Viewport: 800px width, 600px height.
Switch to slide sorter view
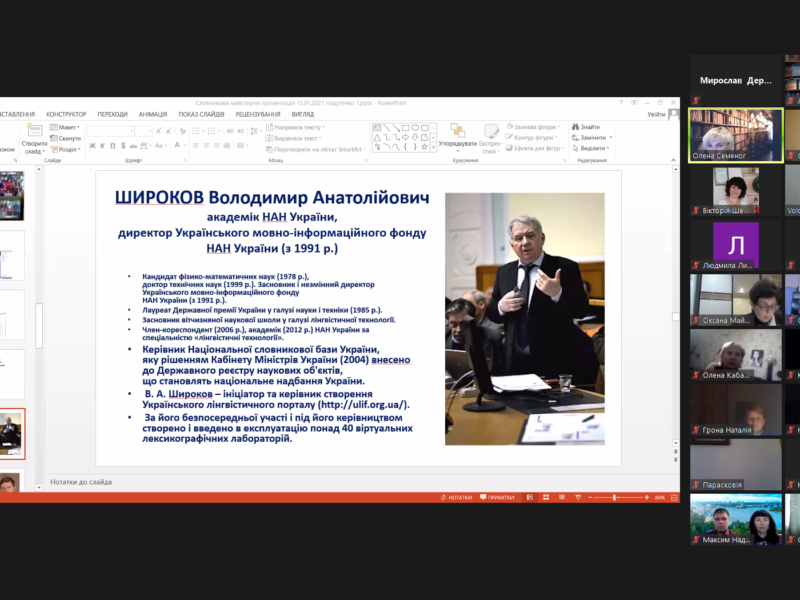pos(547,497)
